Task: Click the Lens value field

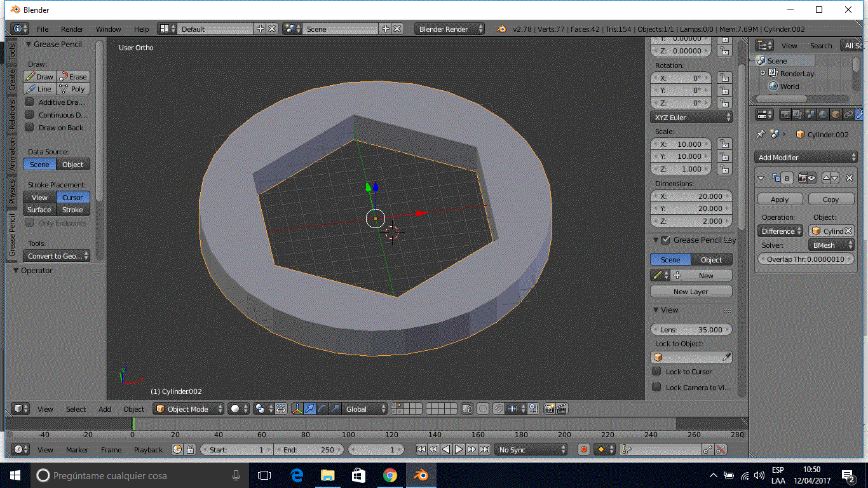Action: point(691,330)
